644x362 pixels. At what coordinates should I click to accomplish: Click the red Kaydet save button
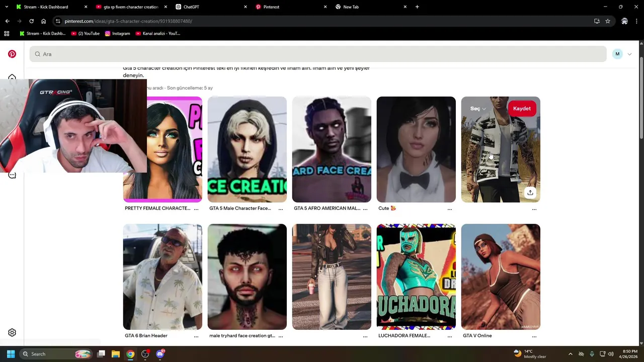point(522,109)
